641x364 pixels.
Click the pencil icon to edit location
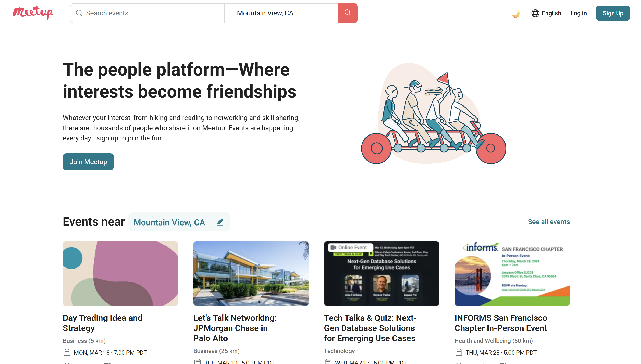[x=220, y=222]
